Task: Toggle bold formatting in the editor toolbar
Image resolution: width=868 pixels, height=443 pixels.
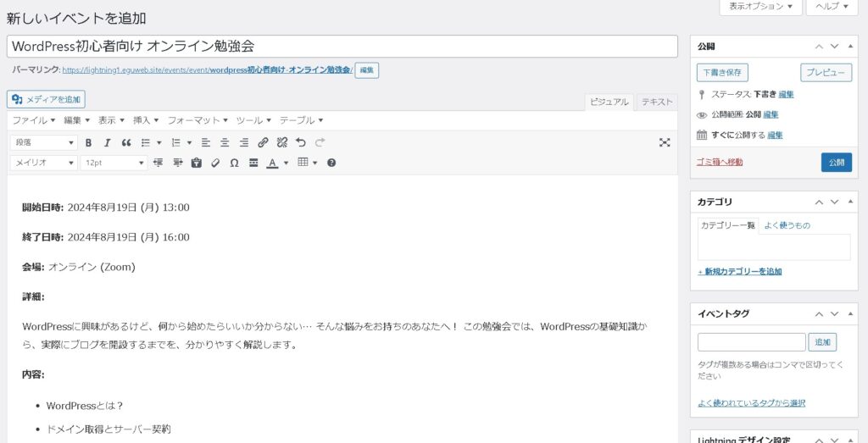Action: 88,142
